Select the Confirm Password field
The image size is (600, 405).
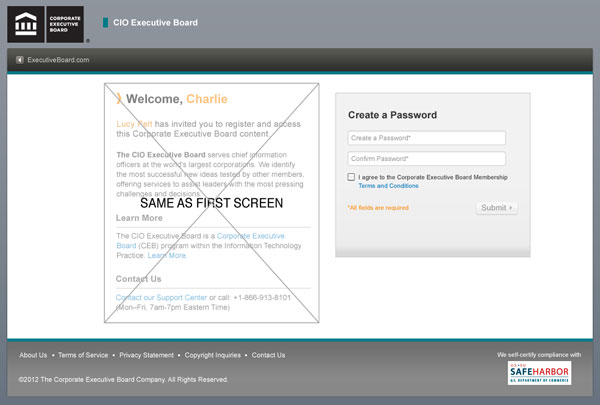[x=426, y=159]
